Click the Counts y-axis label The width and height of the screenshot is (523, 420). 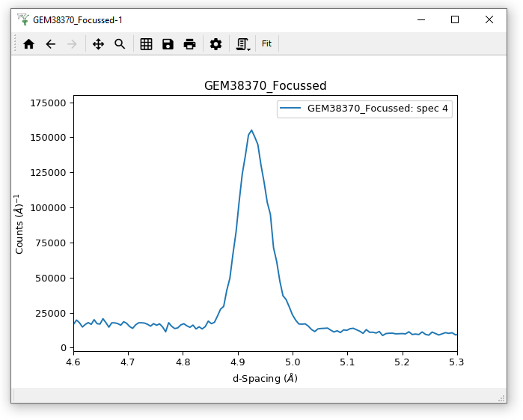point(20,222)
